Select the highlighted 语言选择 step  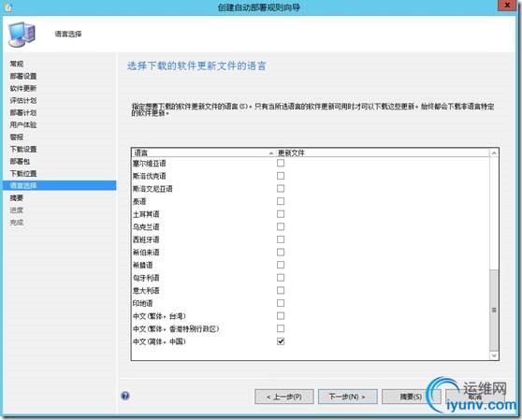coord(59,185)
